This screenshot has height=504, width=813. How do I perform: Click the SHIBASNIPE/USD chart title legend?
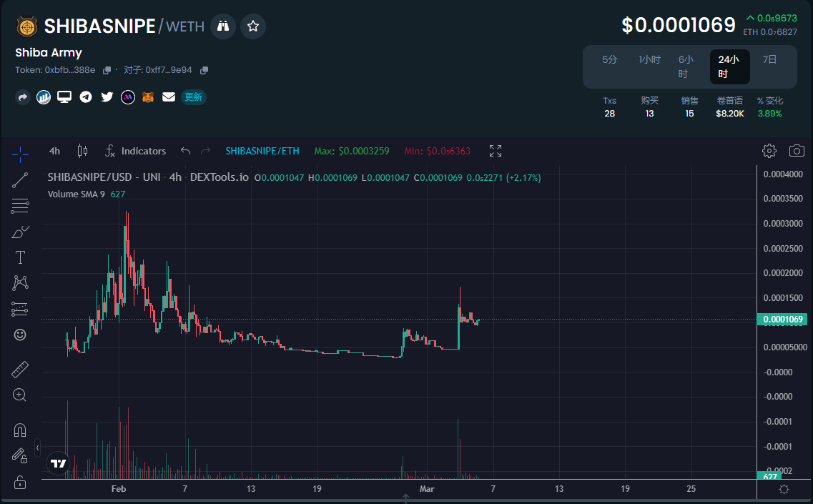point(148,177)
